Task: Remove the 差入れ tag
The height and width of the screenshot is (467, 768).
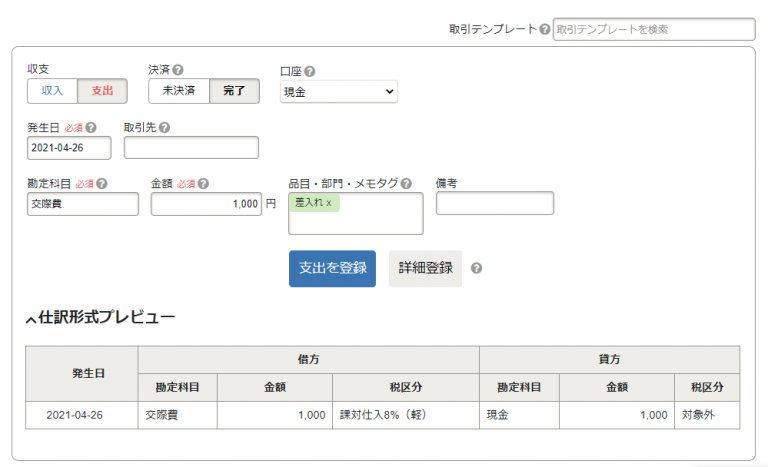Action: (x=329, y=202)
